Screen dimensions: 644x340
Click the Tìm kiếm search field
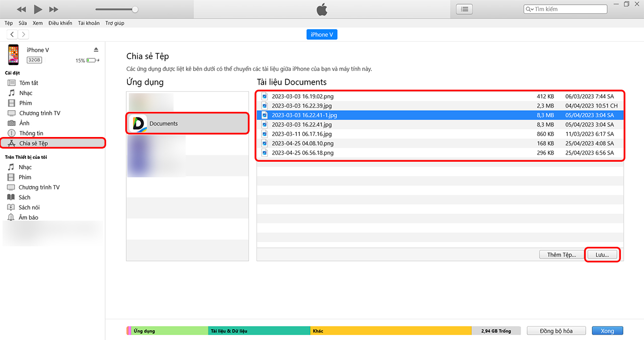pos(566,9)
